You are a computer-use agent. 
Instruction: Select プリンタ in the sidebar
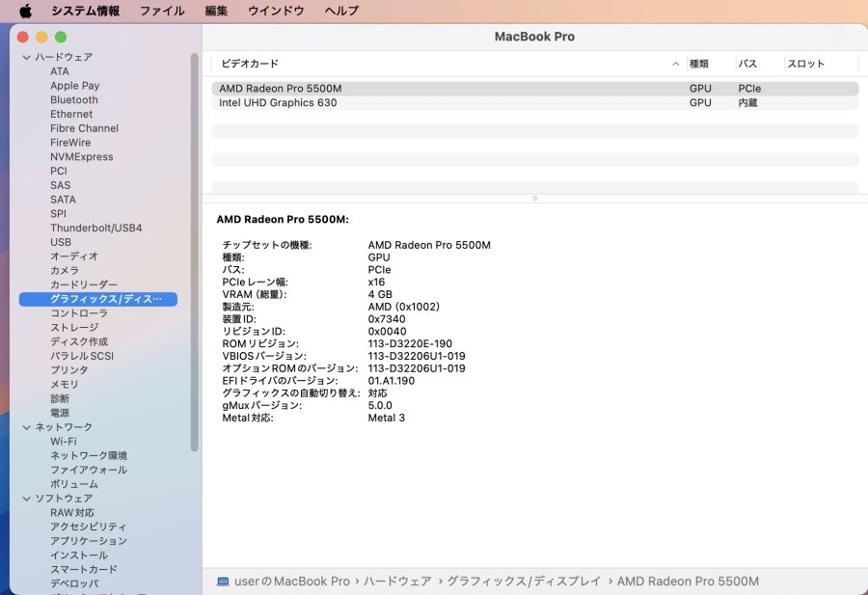[68, 370]
